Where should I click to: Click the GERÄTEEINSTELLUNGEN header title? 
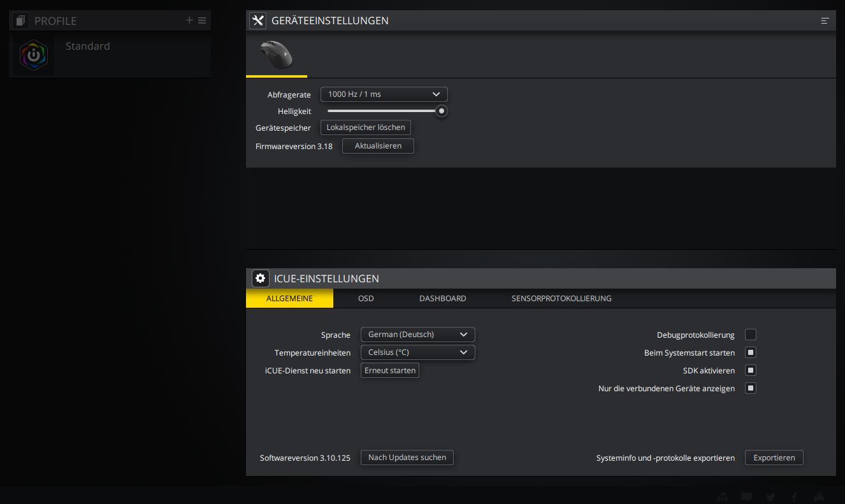click(330, 20)
